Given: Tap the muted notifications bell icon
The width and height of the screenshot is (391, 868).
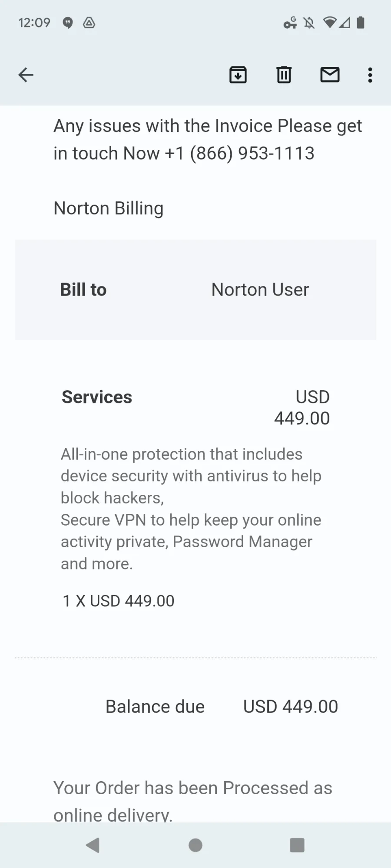Looking at the screenshot, I should point(309,23).
